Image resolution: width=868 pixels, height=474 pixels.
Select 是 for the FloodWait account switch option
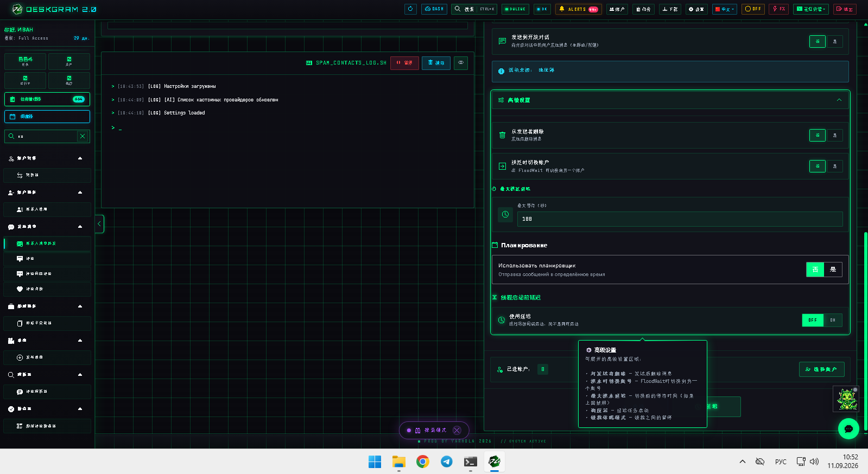coord(835,166)
